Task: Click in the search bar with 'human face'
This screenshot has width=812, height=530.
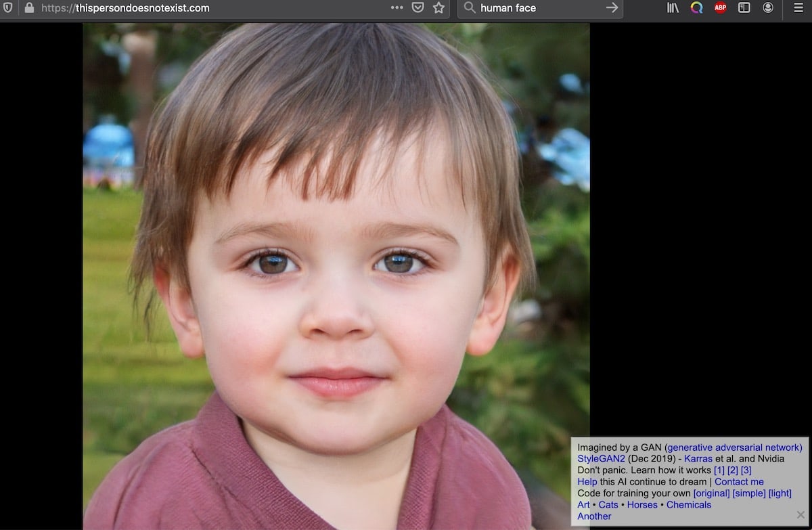Action: (x=535, y=8)
